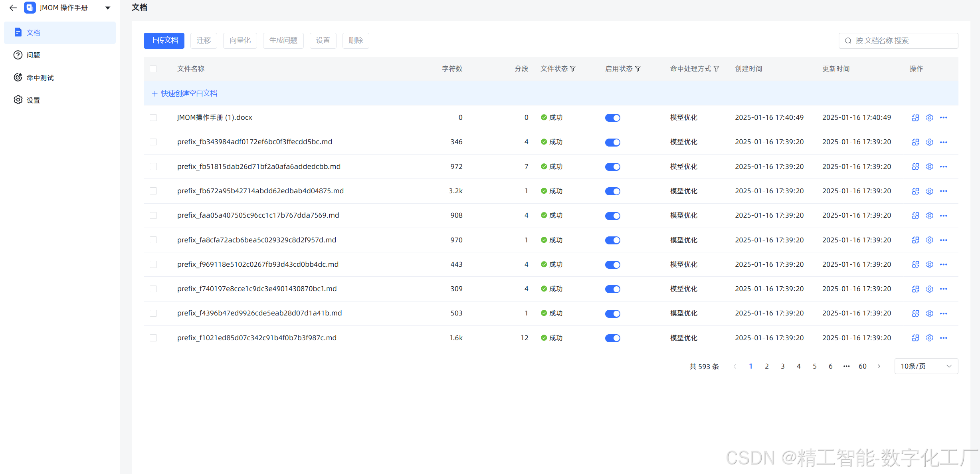
Task: Expand the JMOM 操作手册 knowledge base dropdown
Action: 108,8
